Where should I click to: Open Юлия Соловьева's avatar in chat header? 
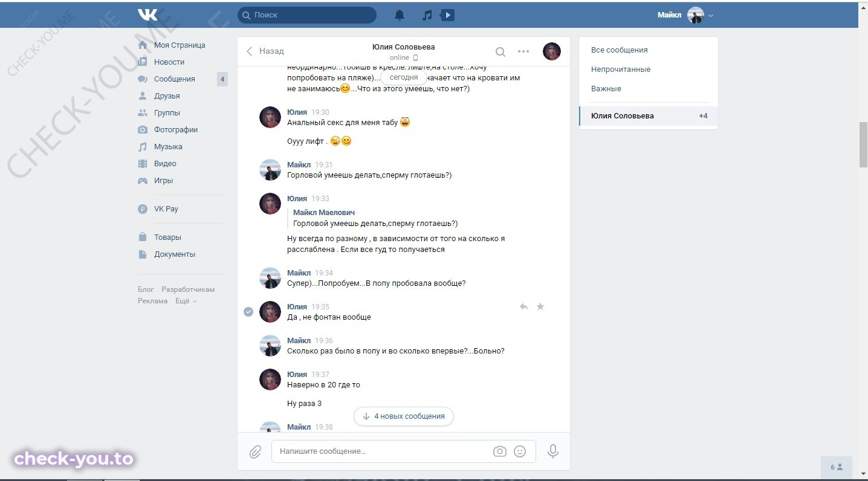tap(552, 51)
